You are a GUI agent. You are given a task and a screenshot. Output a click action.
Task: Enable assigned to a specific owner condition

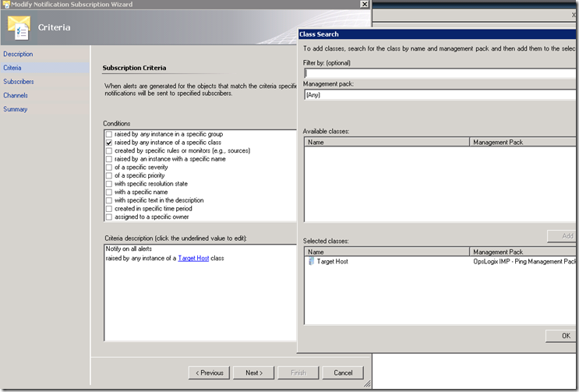click(109, 217)
